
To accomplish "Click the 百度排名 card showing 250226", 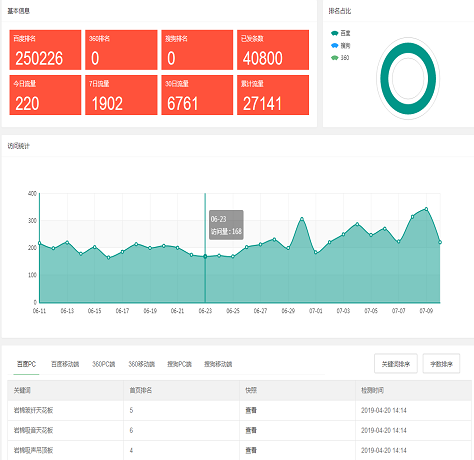I will (x=45, y=50).
